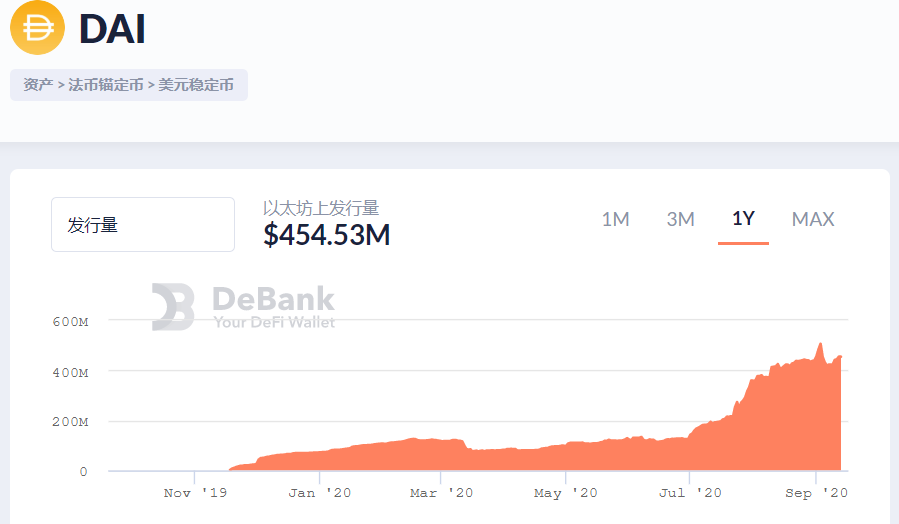
Task: Open the 美元稳定币 breadcrumb link
Action: point(196,85)
